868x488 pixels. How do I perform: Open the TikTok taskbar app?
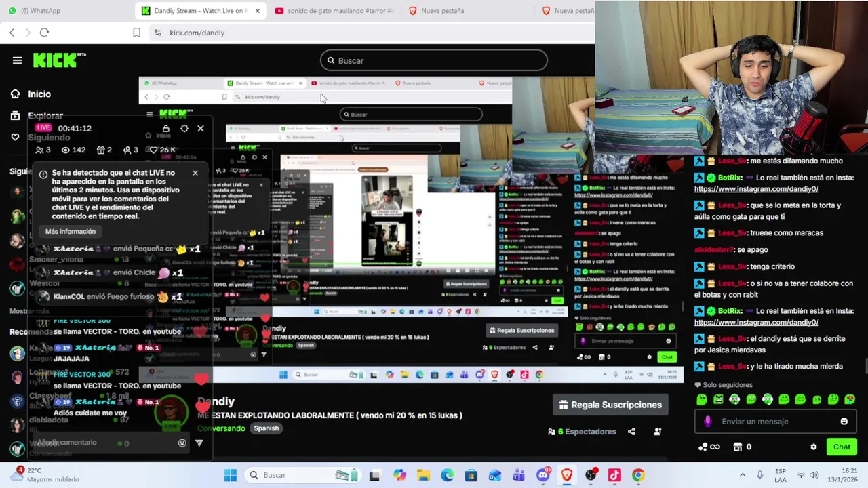coord(614,475)
